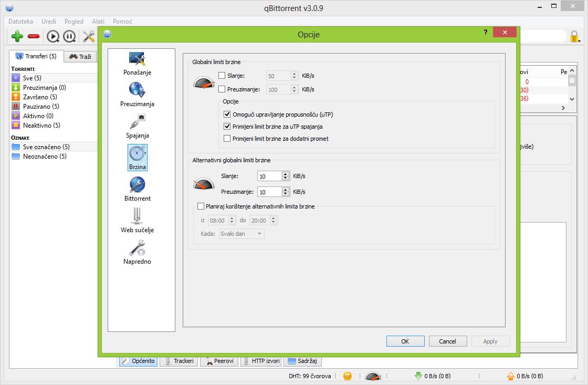
Task: Click the green download speed arrow in the status bar
Action: coord(418,376)
